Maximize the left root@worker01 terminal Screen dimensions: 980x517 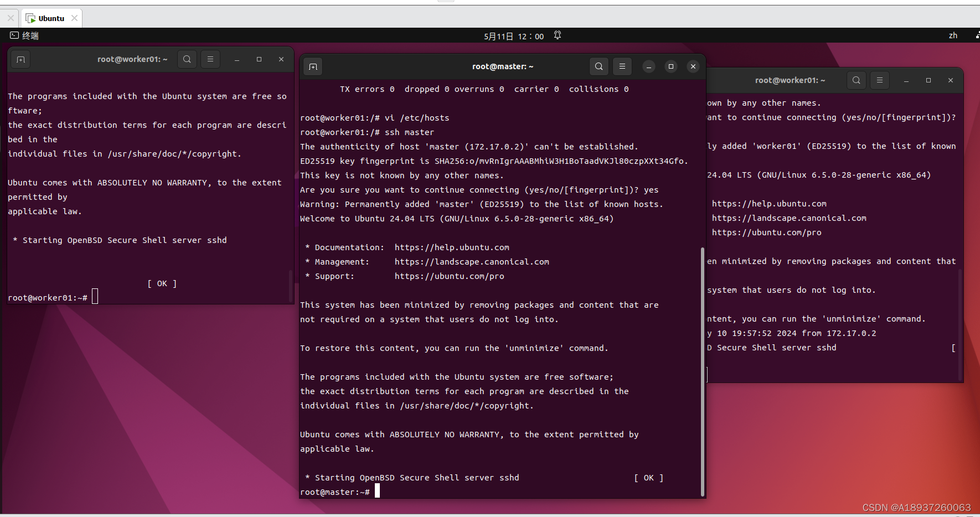[259, 59]
